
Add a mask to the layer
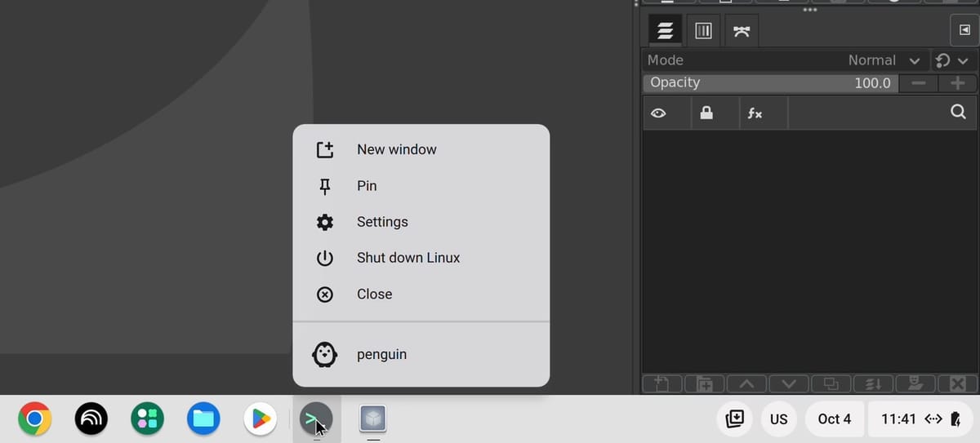[915, 383]
